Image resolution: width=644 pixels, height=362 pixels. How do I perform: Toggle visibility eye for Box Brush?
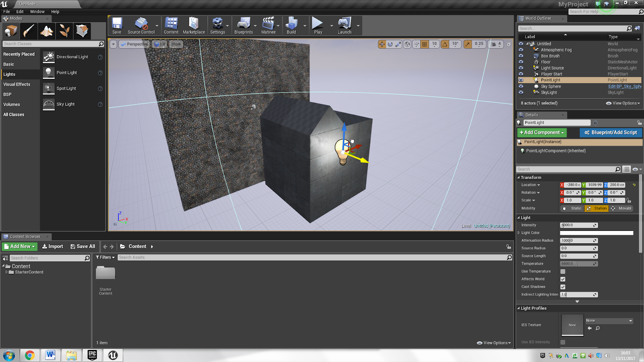[x=521, y=56]
